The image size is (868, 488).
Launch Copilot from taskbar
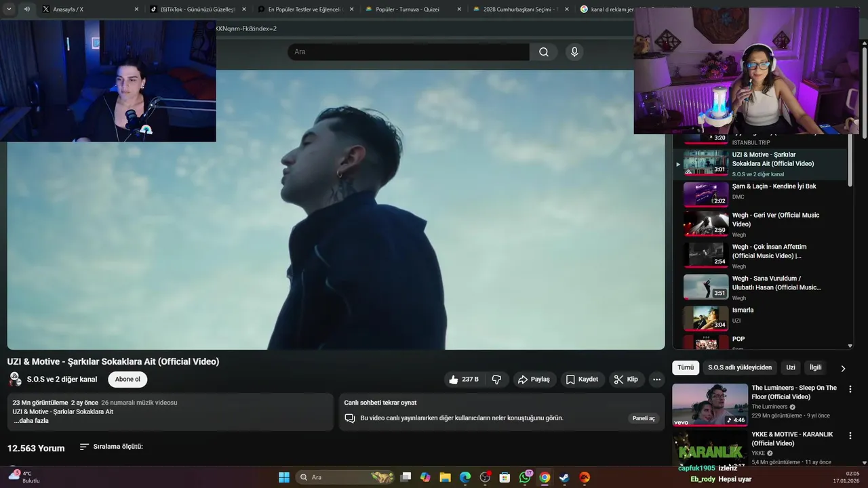[425, 477]
